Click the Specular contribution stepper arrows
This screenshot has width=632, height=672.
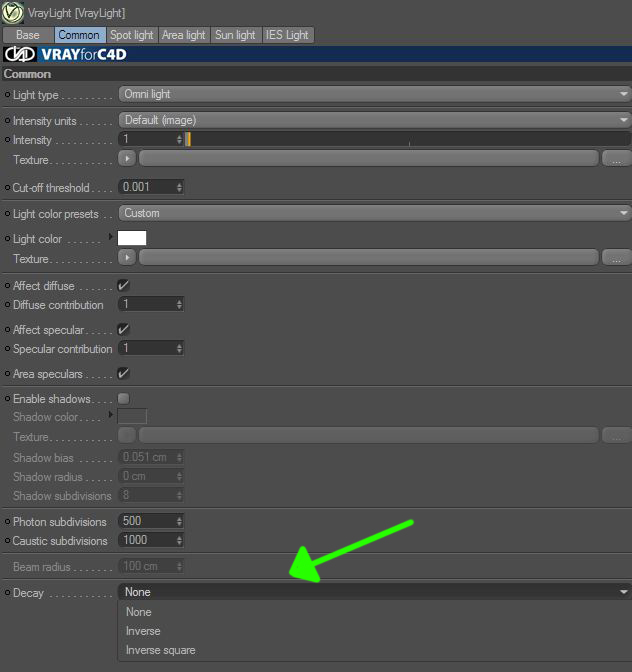pyautogui.click(x=179, y=348)
